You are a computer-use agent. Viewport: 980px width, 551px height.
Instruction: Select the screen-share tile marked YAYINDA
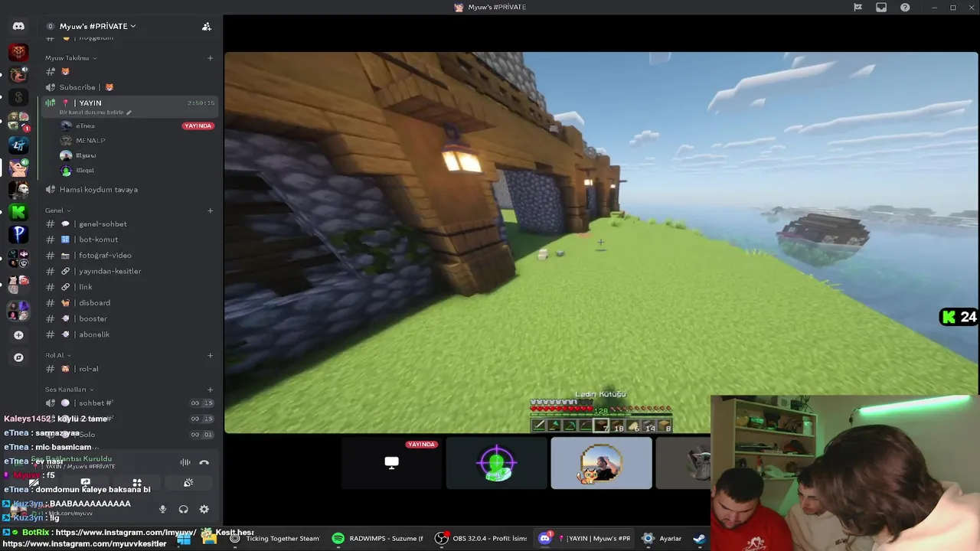click(391, 463)
